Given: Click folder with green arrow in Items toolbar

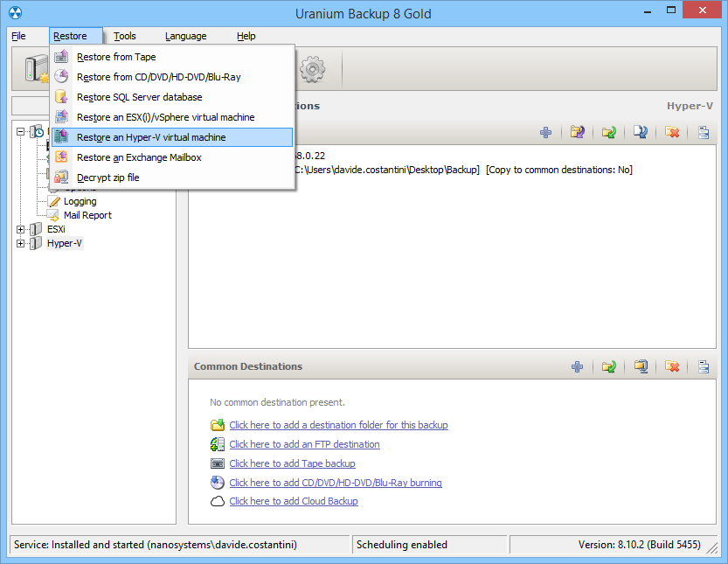Looking at the screenshot, I should (x=608, y=132).
